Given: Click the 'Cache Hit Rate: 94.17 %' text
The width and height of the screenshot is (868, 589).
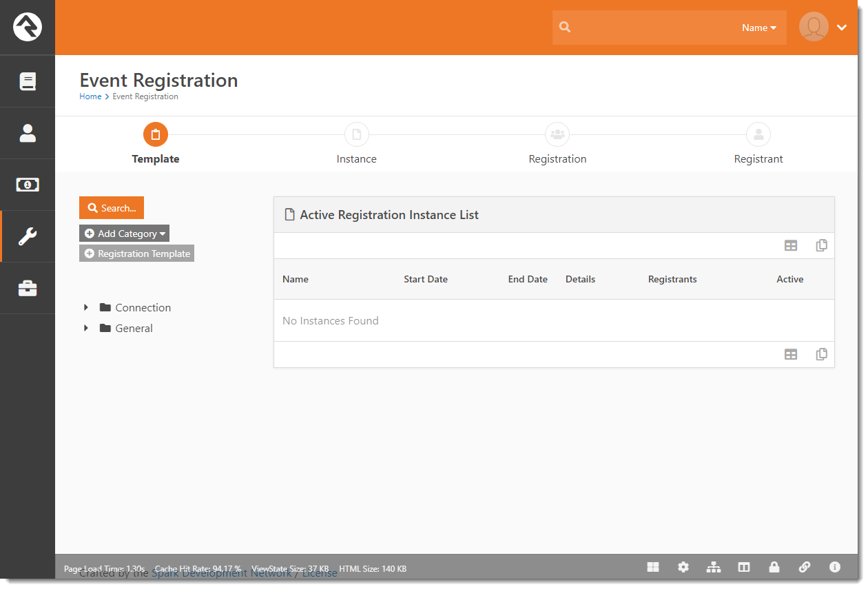Looking at the screenshot, I should click(x=198, y=568).
